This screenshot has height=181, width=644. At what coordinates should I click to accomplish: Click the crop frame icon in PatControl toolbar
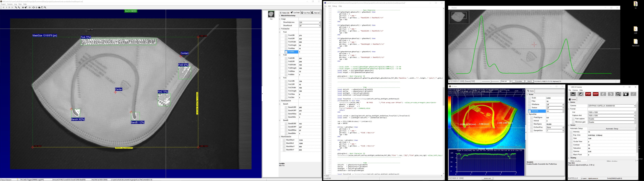tap(37, 8)
